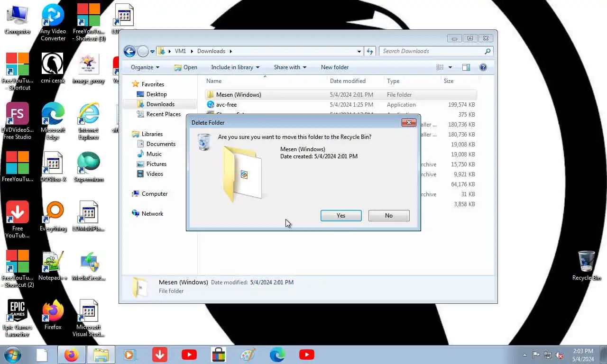Click Open in the Explorer toolbar
Screen dimensions: 607x364
pos(185,67)
